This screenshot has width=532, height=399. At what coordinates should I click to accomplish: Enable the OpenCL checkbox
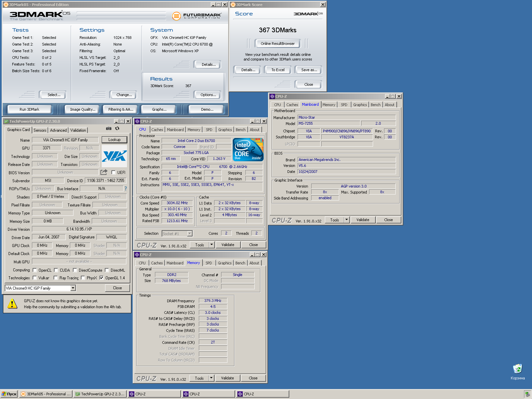[35, 270]
